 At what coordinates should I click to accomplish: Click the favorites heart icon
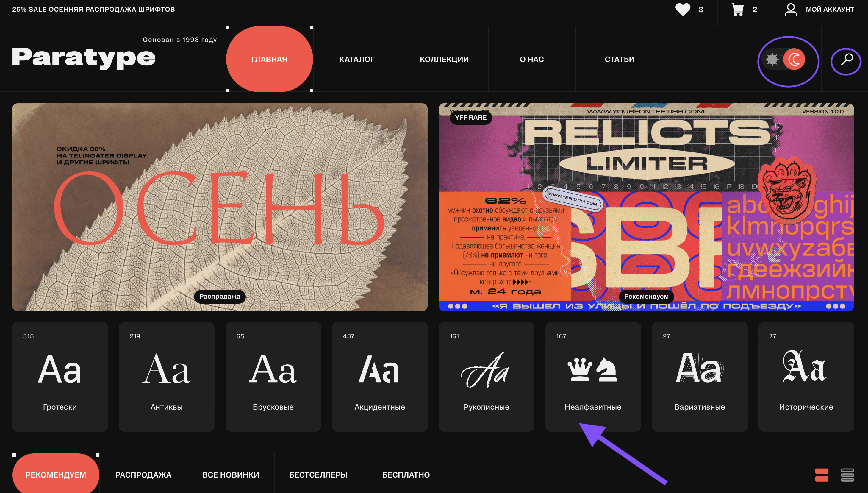point(681,9)
